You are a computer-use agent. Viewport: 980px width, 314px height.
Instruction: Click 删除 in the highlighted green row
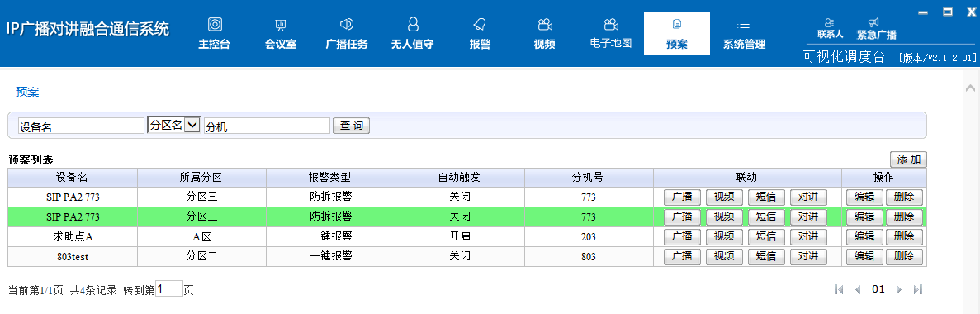(904, 216)
